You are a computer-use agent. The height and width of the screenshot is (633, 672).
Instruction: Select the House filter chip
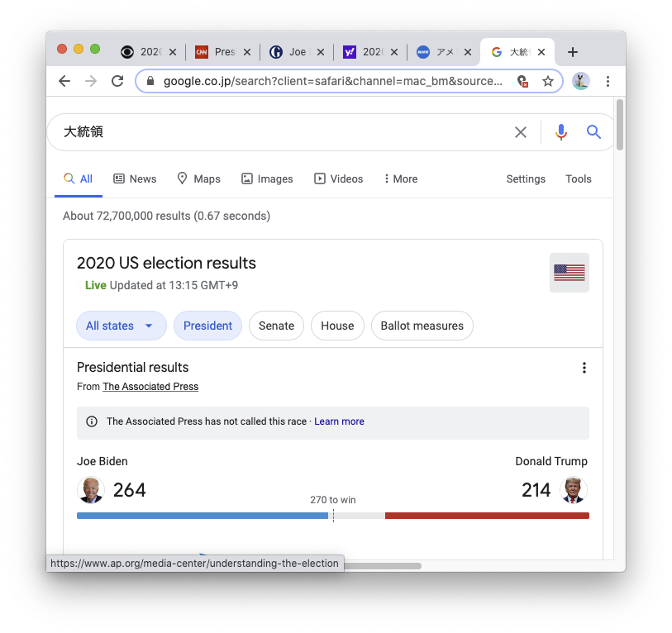(x=337, y=326)
